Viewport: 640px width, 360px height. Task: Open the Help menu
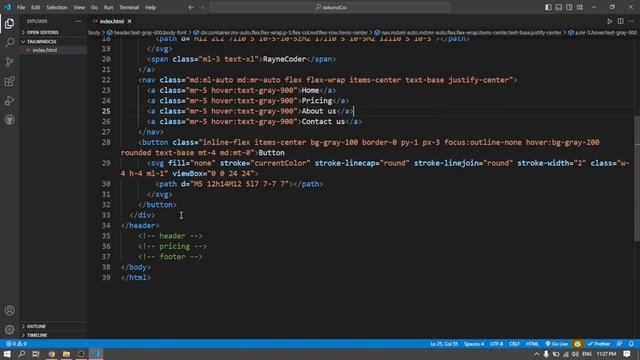(151, 7)
